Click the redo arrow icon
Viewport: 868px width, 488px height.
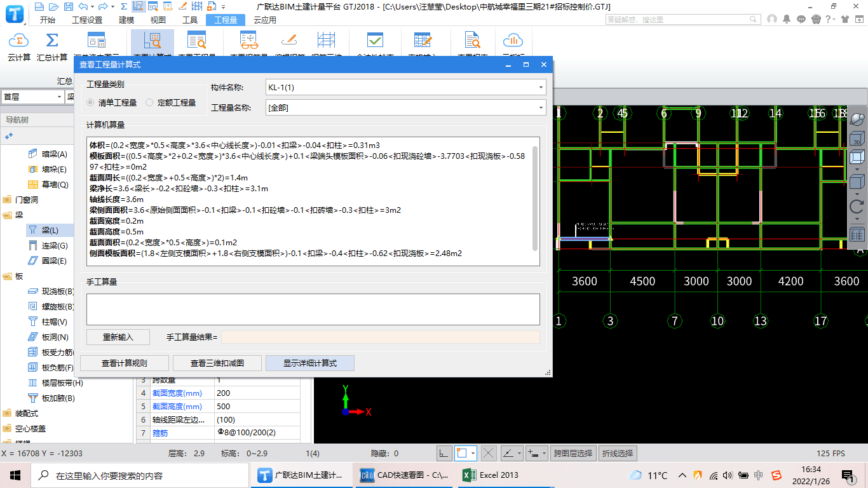pyautogui.click(x=104, y=7)
